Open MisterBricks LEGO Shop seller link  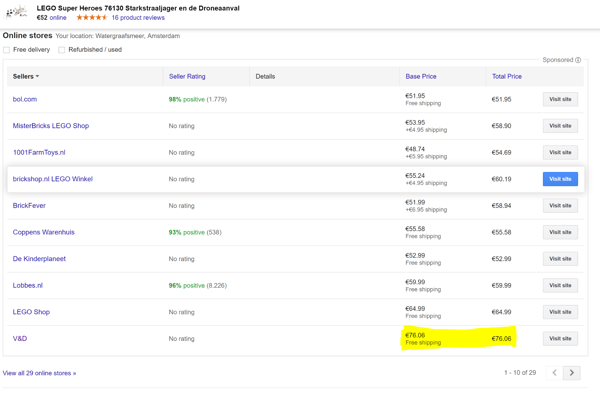click(51, 126)
